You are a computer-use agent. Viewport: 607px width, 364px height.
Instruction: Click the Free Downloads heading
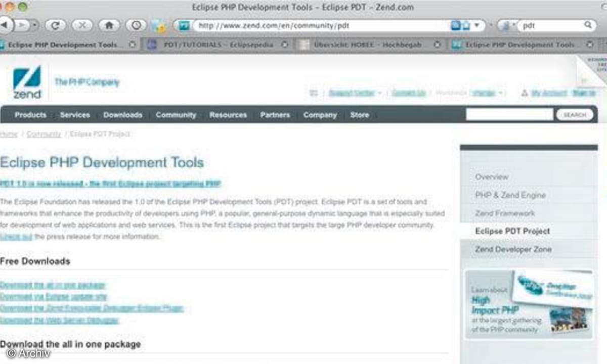click(35, 261)
